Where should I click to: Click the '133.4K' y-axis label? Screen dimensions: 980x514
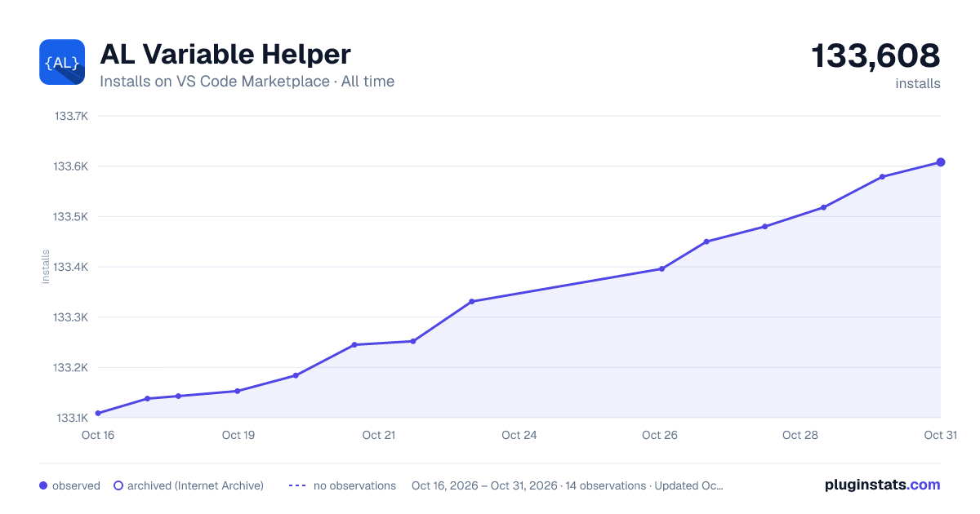71,267
